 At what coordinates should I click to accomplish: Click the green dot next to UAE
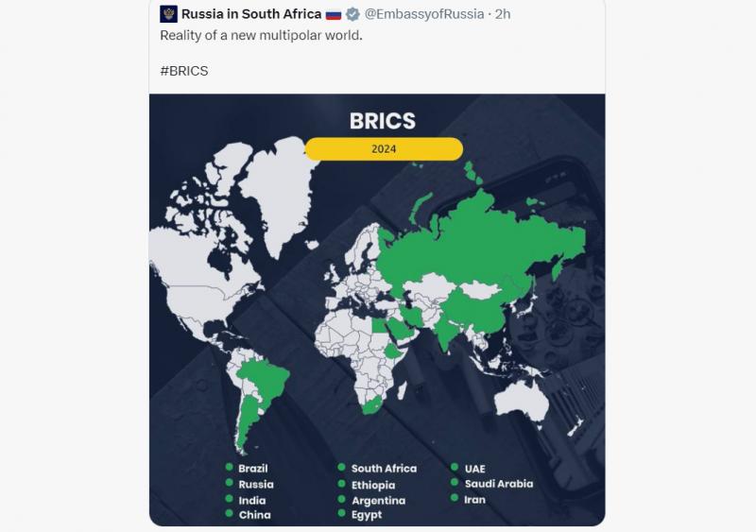455,467
